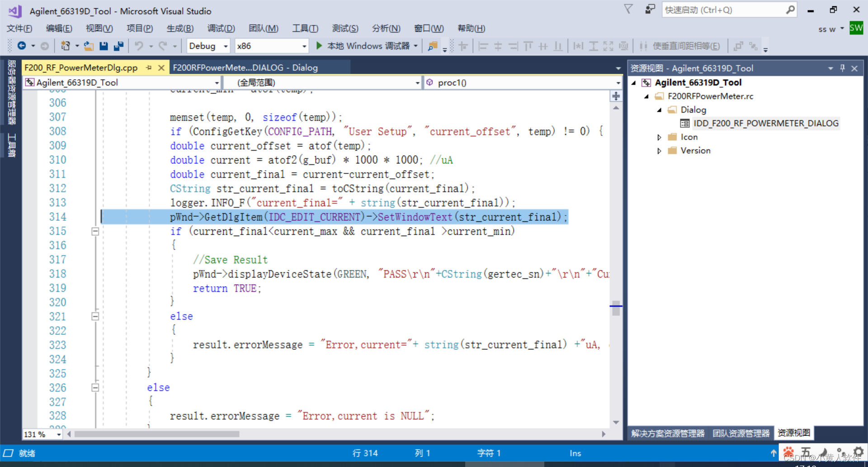
Task: Click the editor vertical scrollbar thumb
Action: coord(616,308)
